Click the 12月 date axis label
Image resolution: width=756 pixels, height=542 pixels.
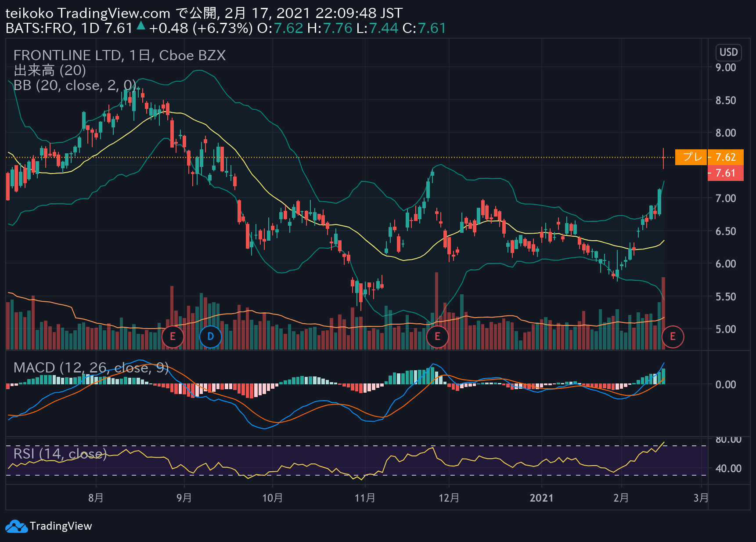click(x=449, y=498)
